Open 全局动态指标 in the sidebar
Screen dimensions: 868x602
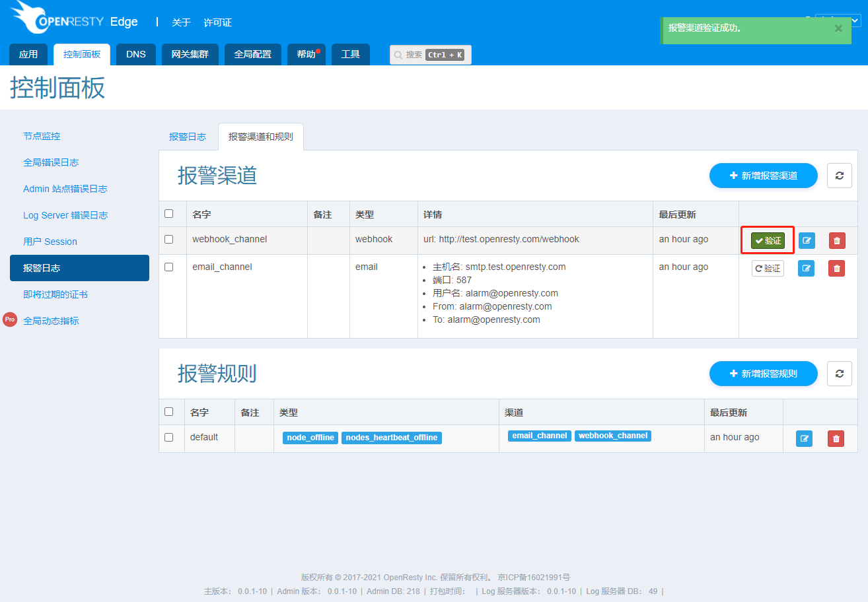click(x=51, y=321)
